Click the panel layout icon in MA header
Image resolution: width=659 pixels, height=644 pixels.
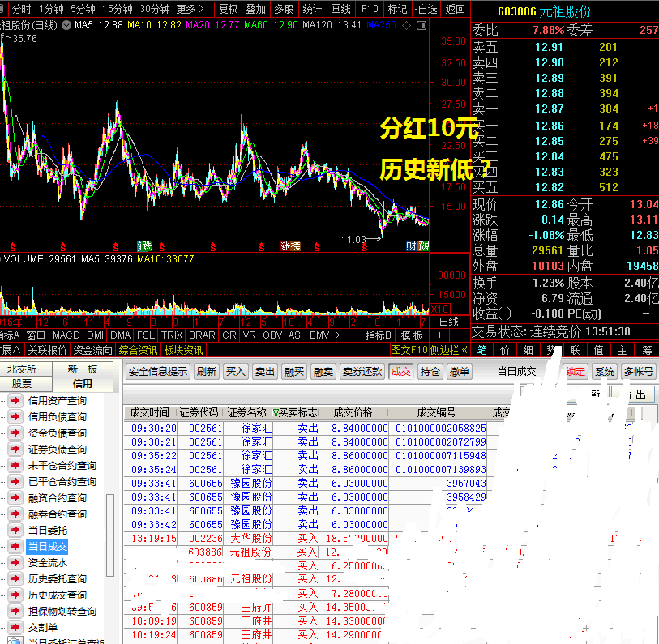422,25
